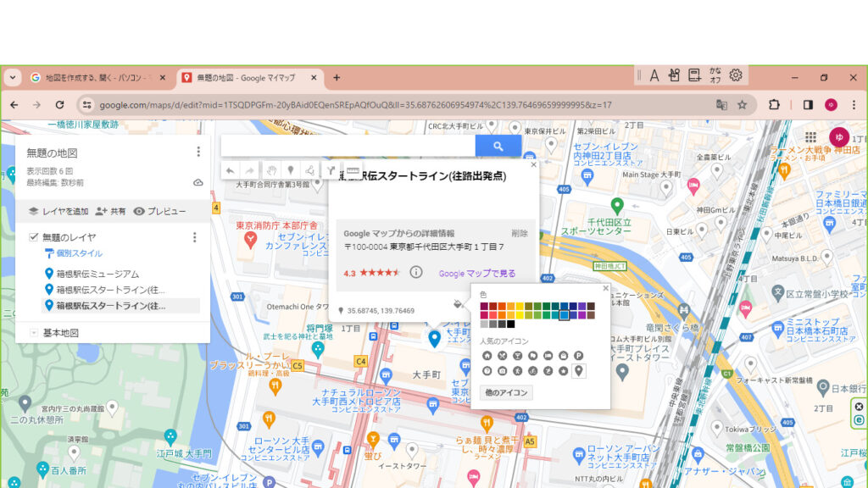Expand the 基本地図 base map dropdown
This screenshot has height=488, width=868.
coord(34,332)
